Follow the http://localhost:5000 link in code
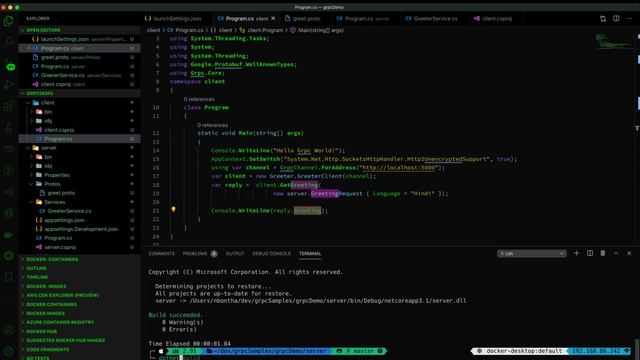 [400, 168]
